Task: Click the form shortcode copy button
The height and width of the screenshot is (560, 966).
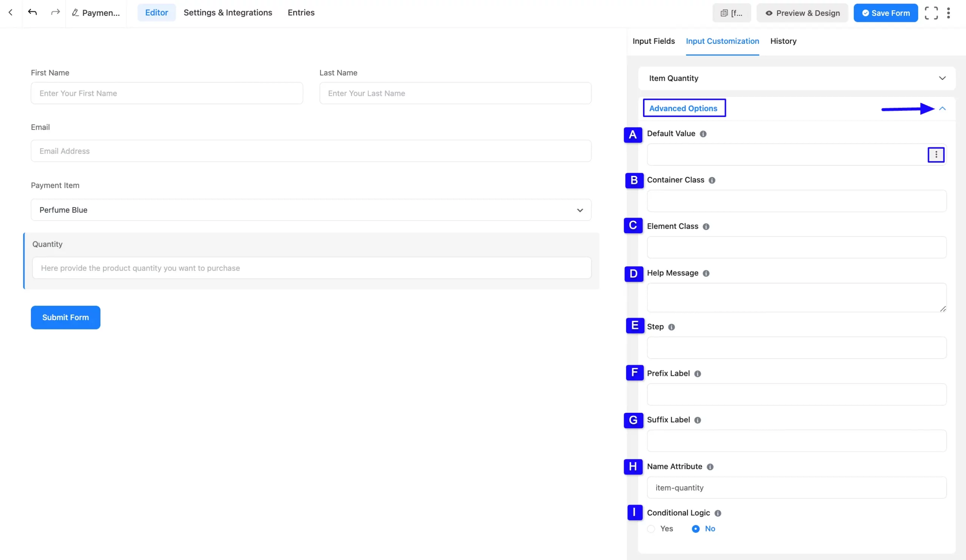Action: pyautogui.click(x=731, y=13)
